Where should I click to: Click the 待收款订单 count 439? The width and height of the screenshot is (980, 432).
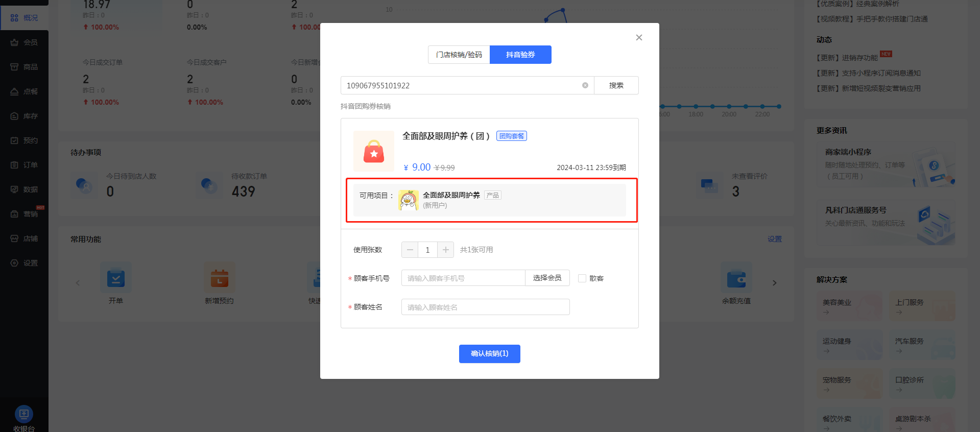tap(243, 191)
